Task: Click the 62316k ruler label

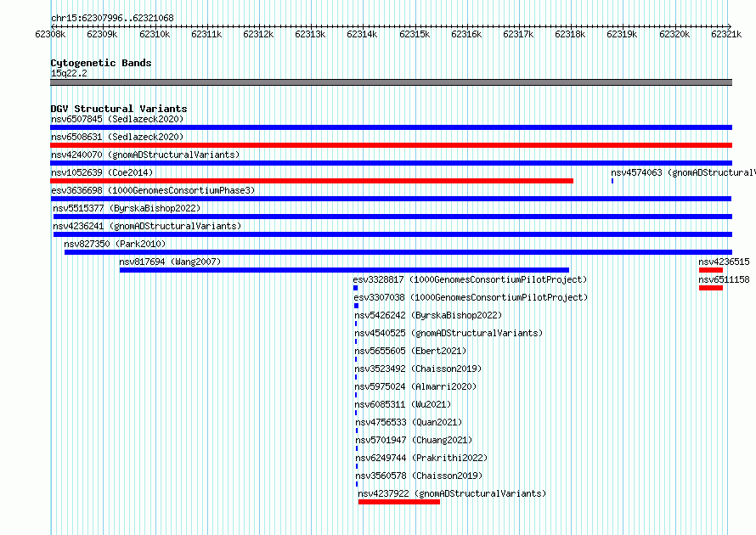Action: pyautogui.click(x=466, y=34)
